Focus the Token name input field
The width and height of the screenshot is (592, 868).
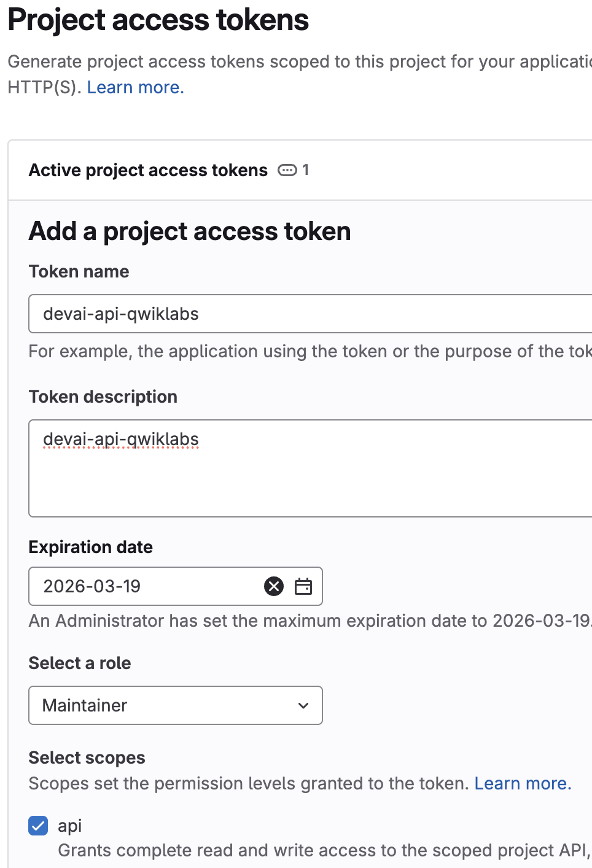click(x=307, y=314)
